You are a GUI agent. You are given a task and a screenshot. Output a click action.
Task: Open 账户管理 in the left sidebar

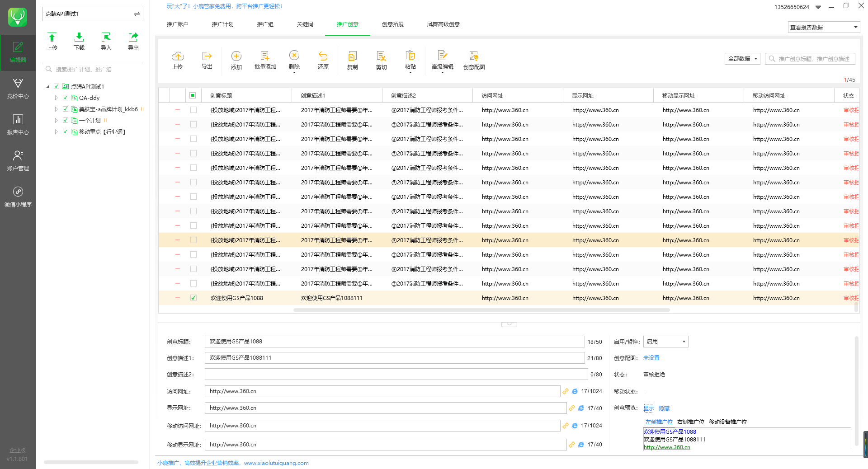click(18, 161)
